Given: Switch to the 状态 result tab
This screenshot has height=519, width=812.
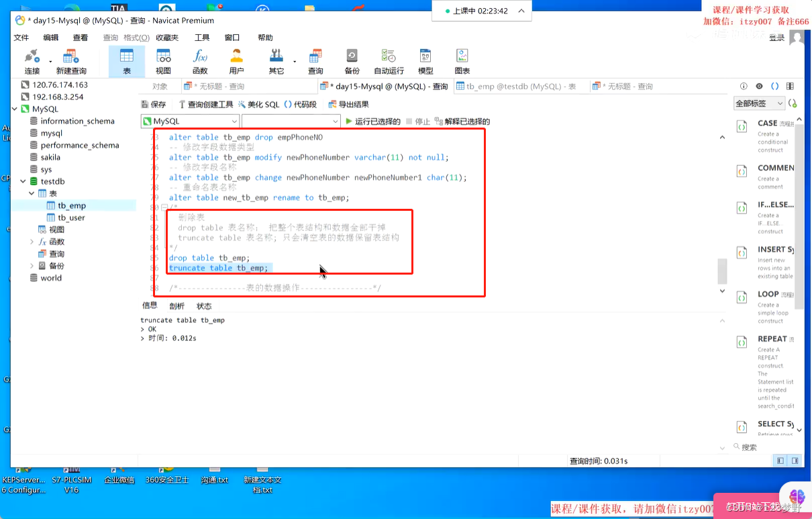Looking at the screenshot, I should [204, 305].
